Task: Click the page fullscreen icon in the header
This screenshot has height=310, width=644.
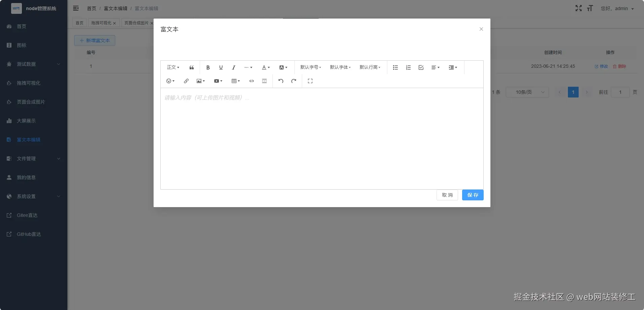Action: coord(579,8)
